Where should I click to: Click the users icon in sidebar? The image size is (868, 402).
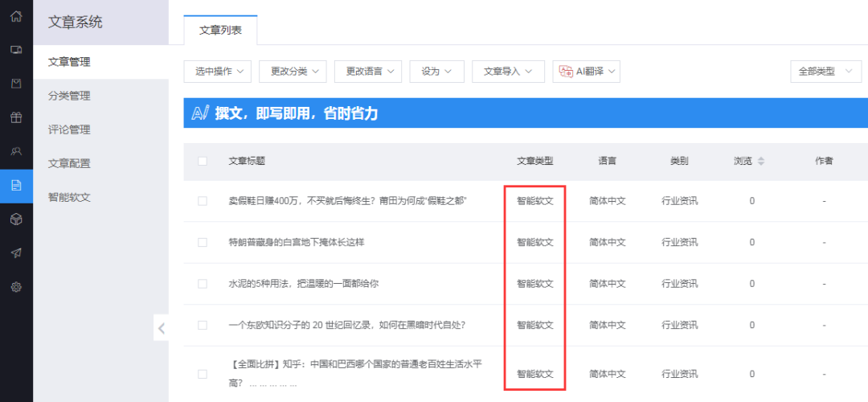point(16,151)
